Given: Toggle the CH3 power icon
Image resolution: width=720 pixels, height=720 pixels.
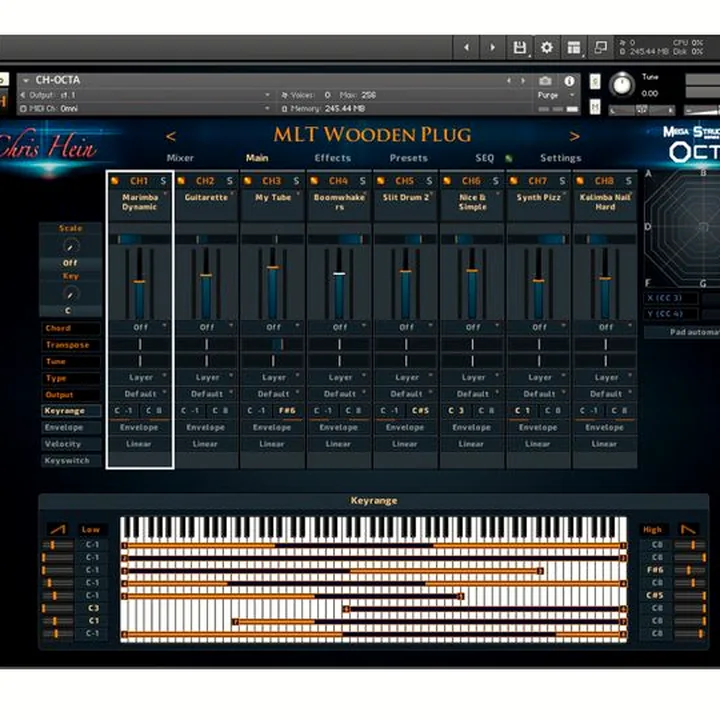Looking at the screenshot, I should point(248,181).
